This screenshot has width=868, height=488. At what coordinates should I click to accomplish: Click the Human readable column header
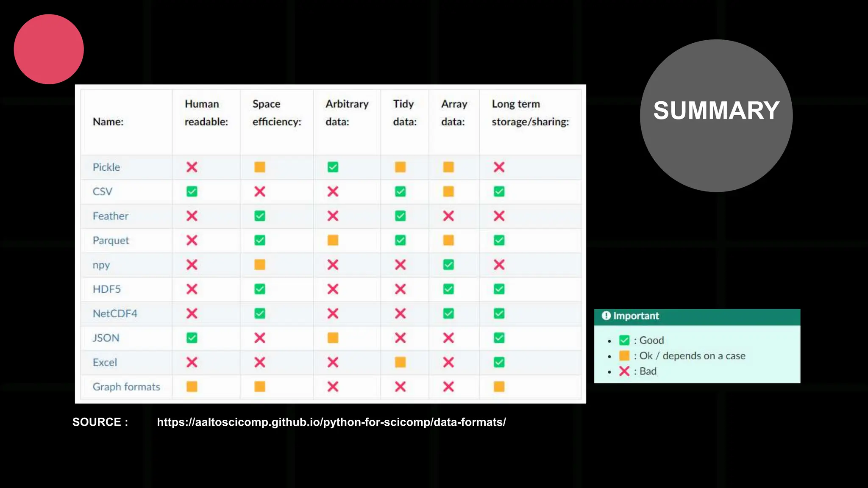coord(206,113)
